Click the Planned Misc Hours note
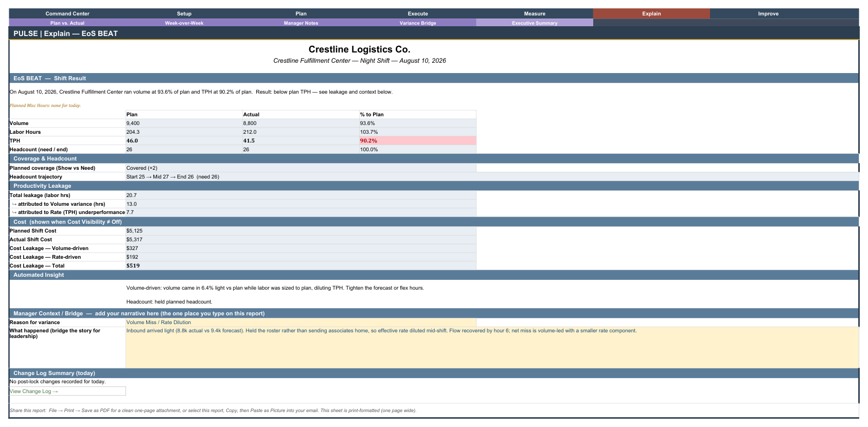The width and height of the screenshot is (868, 427). (x=45, y=105)
